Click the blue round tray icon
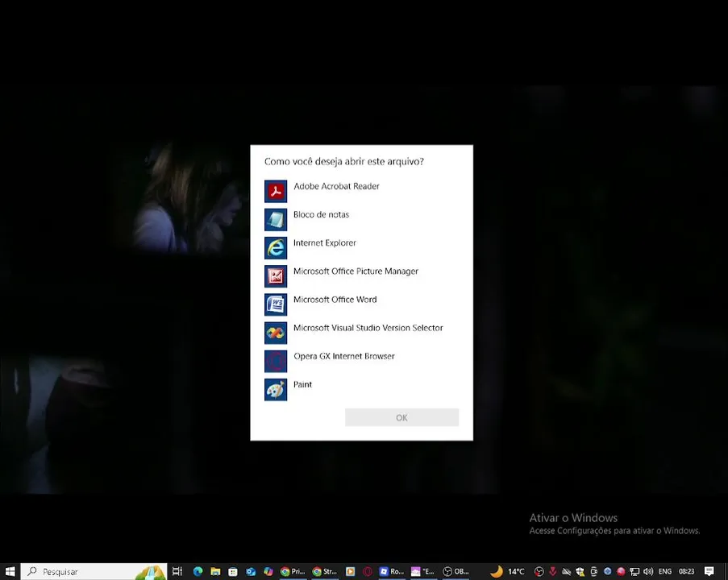Image resolution: width=728 pixels, height=580 pixels. click(607, 571)
